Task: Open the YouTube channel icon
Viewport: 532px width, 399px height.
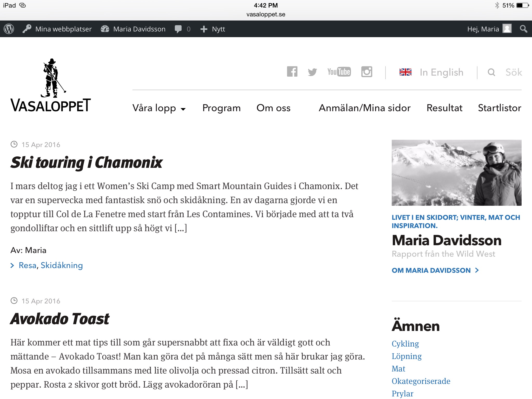Action: click(x=339, y=72)
